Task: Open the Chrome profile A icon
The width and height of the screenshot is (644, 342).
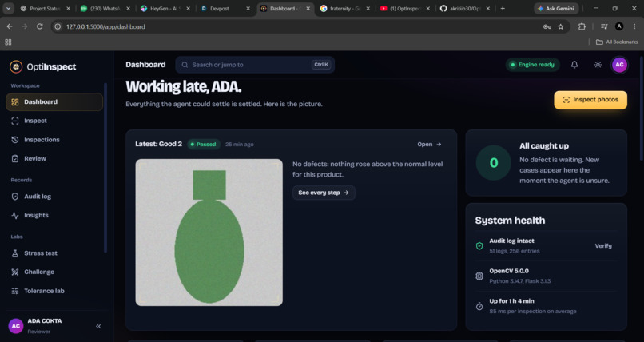Action: pos(619,26)
